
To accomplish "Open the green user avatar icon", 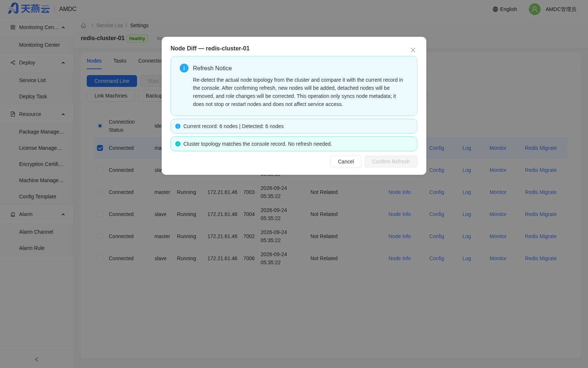I will pyautogui.click(x=535, y=9).
